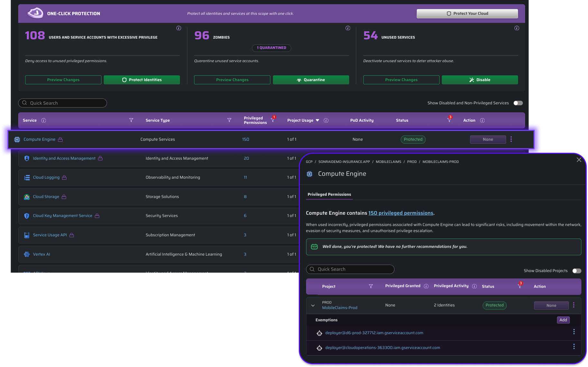Open deployer@d6-prod-327712 service account link

(x=374, y=333)
